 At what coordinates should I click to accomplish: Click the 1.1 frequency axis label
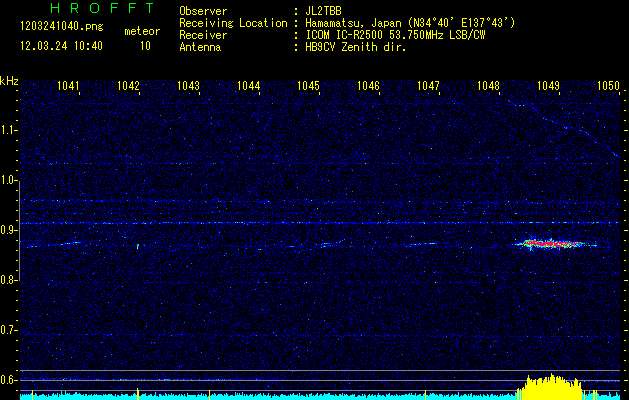click(x=9, y=130)
